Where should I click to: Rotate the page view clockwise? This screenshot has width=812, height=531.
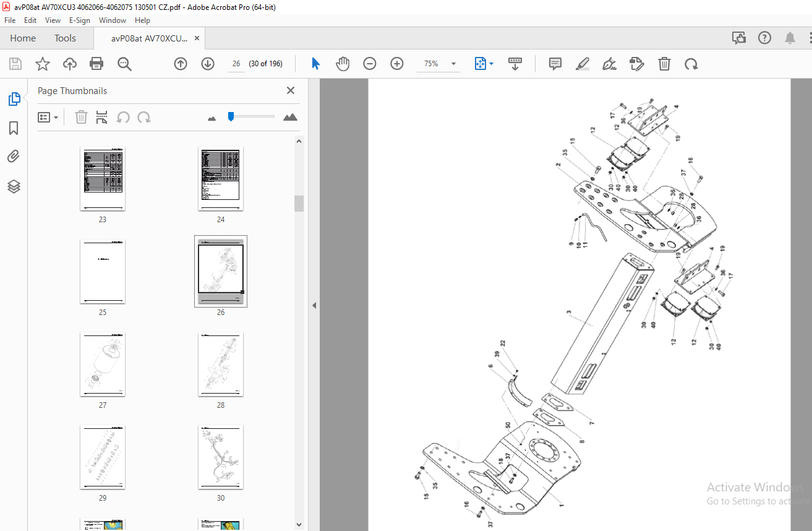(x=691, y=64)
